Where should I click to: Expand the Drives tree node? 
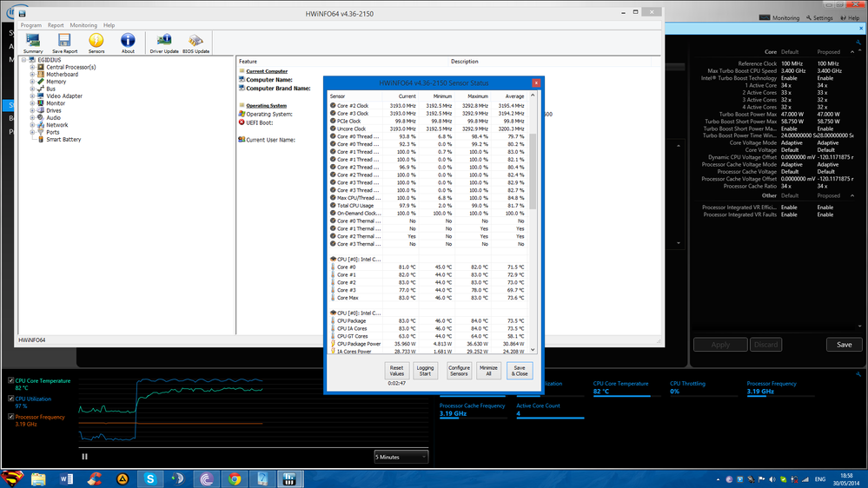point(32,110)
